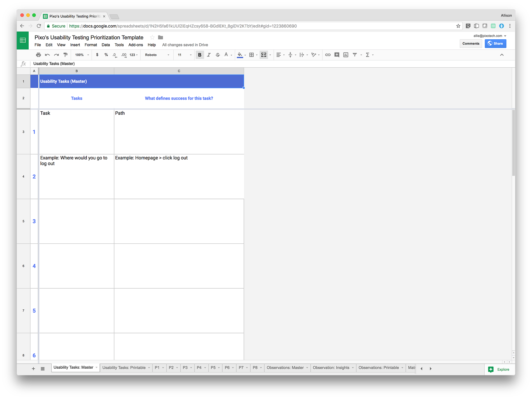Toggle bold formatting
532x399 pixels.
tap(199, 55)
